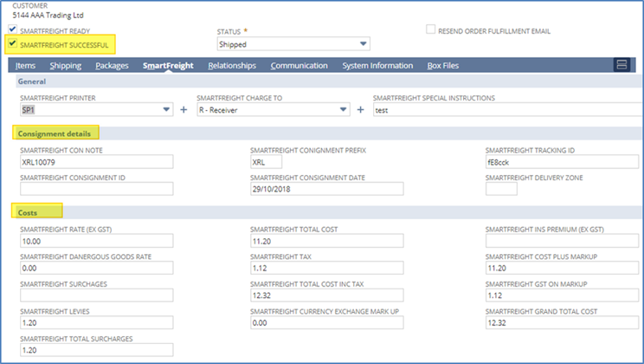The height and width of the screenshot is (364, 644).
Task: Open the Status dropdown showing Shipped
Action: pos(293,44)
